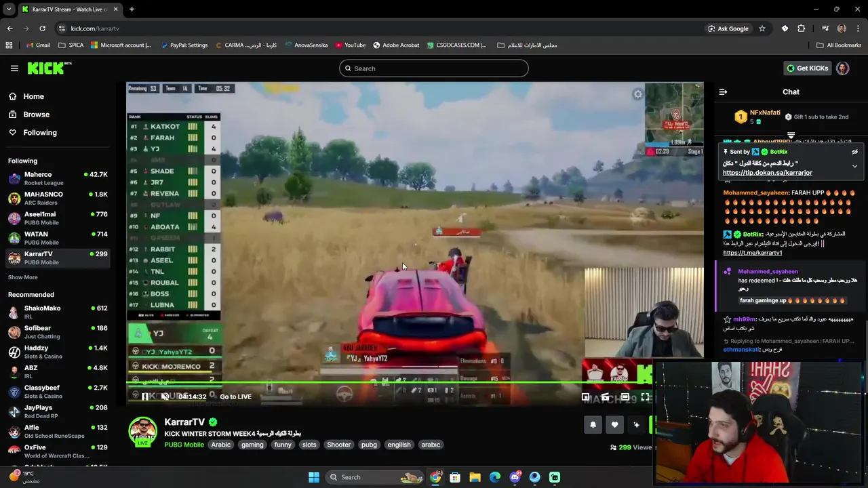Open the Gmail bookmark
The height and width of the screenshot is (488, 868).
38,45
